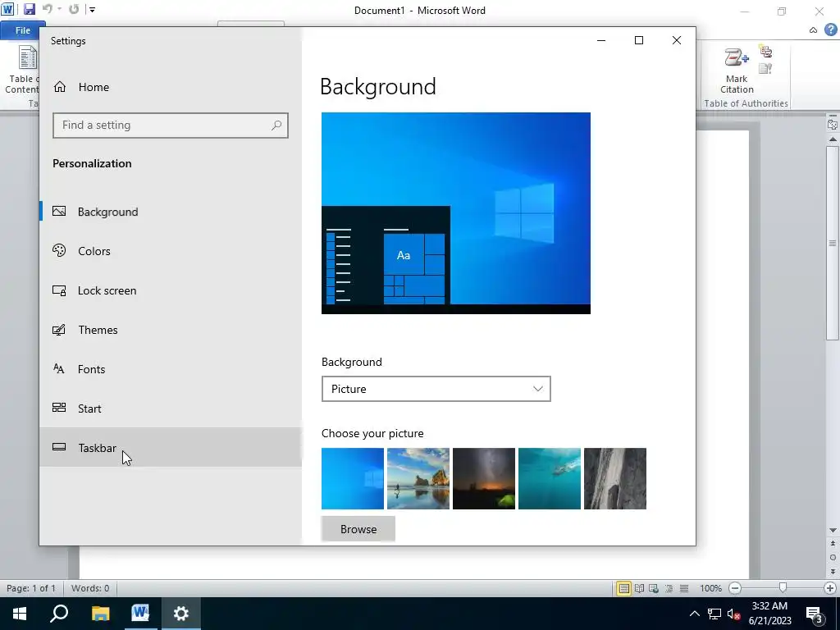Open the Customize Quick Access Toolbar dropdown
Screen dimensions: 840x630
(92, 9)
